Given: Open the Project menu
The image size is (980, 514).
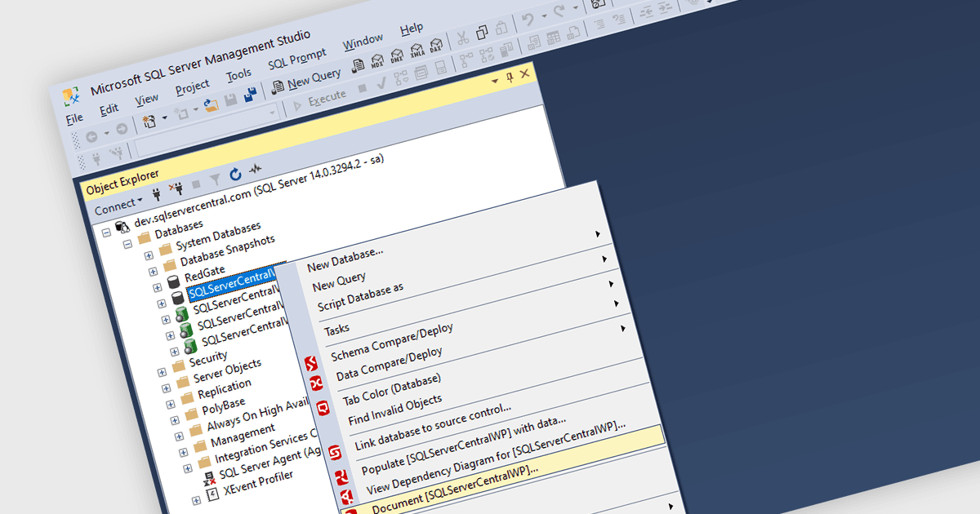Looking at the screenshot, I should click(x=193, y=86).
